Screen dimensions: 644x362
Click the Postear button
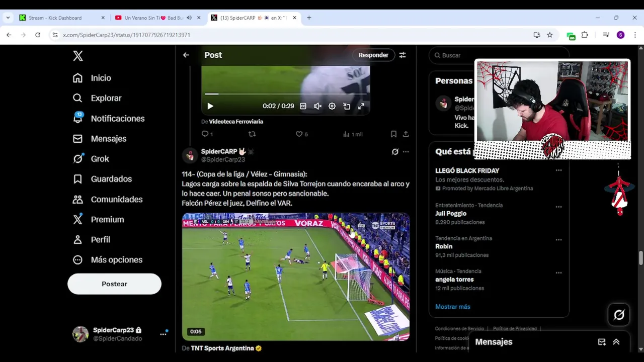coord(114,284)
